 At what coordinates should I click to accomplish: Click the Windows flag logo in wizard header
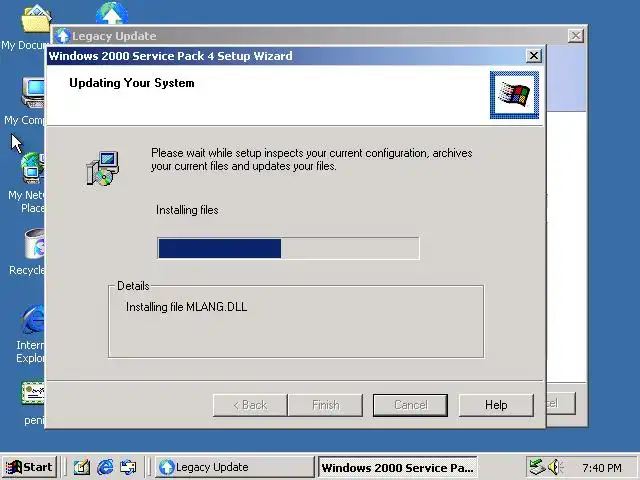pos(514,95)
